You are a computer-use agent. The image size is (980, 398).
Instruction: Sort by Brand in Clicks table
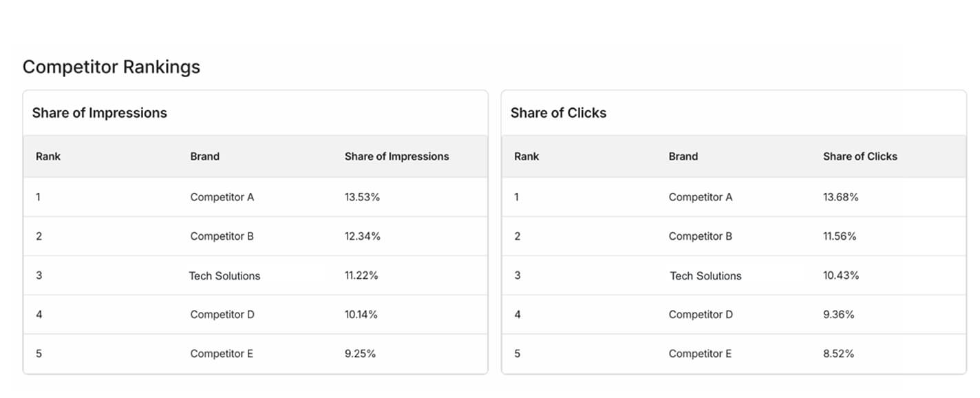pyautogui.click(x=683, y=156)
